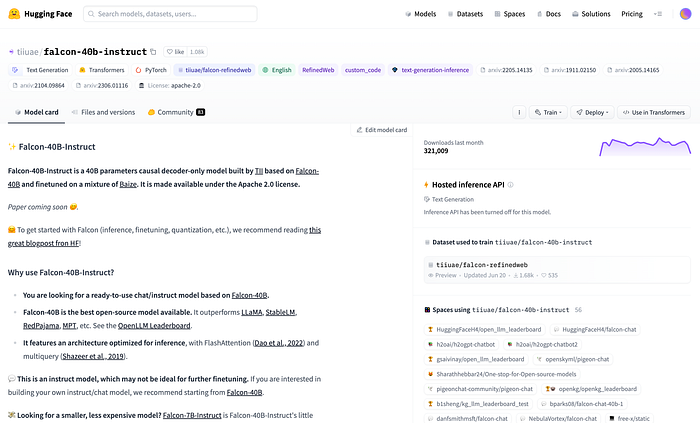The width and height of the screenshot is (700, 423).
Task: Expand the Deploy dropdown
Action: click(x=592, y=112)
